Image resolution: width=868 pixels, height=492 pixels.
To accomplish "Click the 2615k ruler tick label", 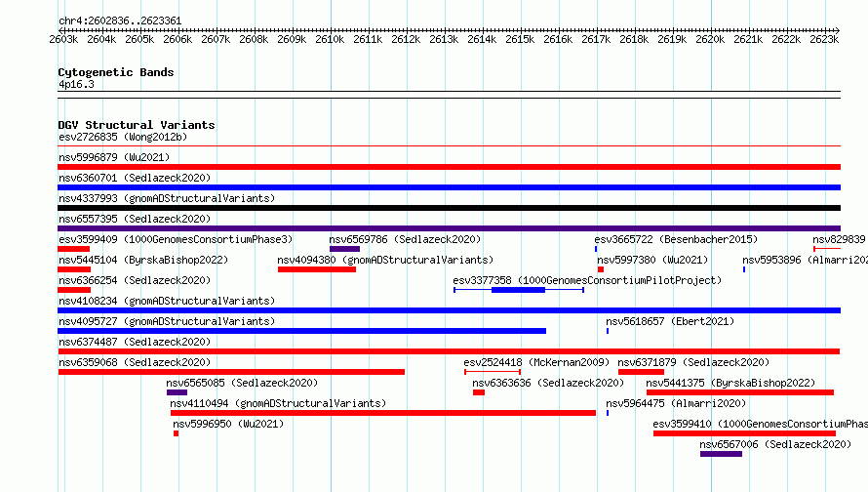I will click(520, 39).
